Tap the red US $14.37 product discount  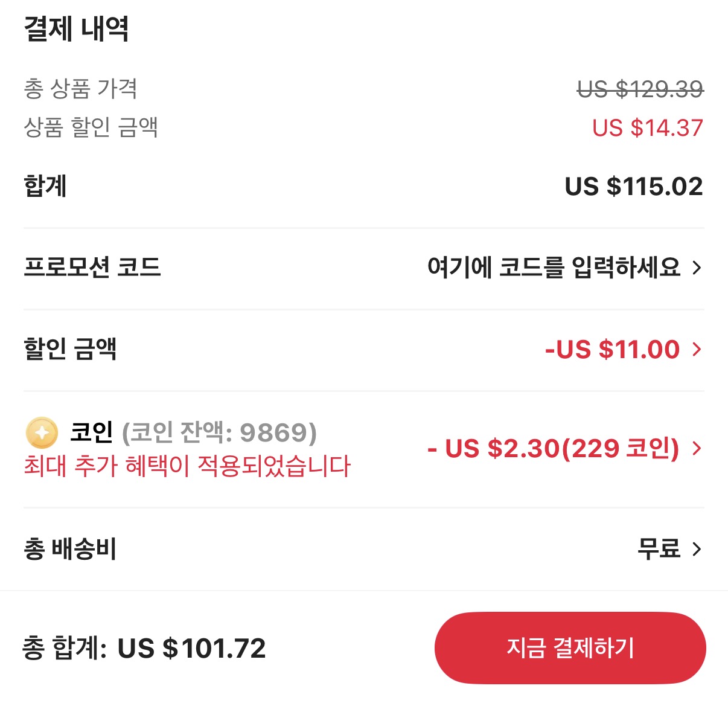(647, 128)
